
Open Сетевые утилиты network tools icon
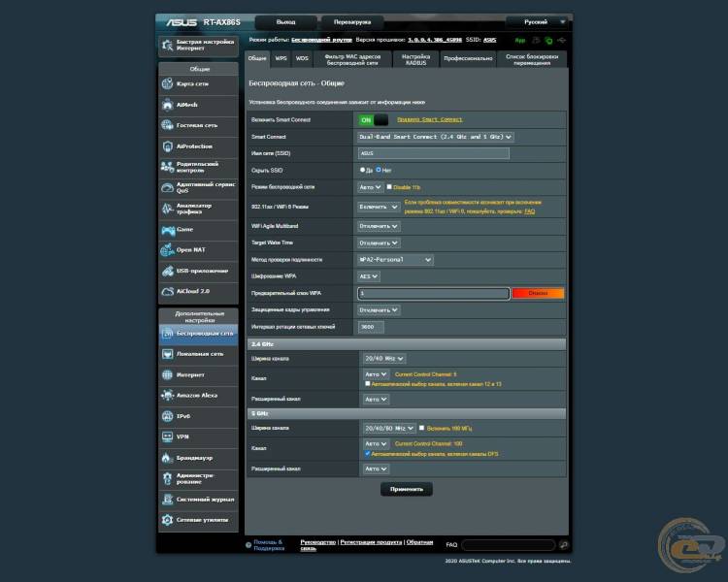(x=167, y=520)
